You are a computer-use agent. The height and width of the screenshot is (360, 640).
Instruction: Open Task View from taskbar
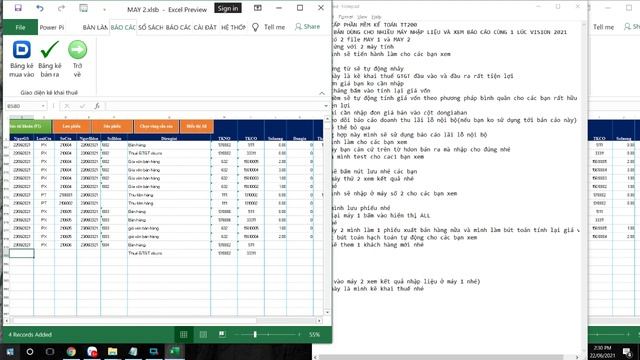tap(50, 351)
